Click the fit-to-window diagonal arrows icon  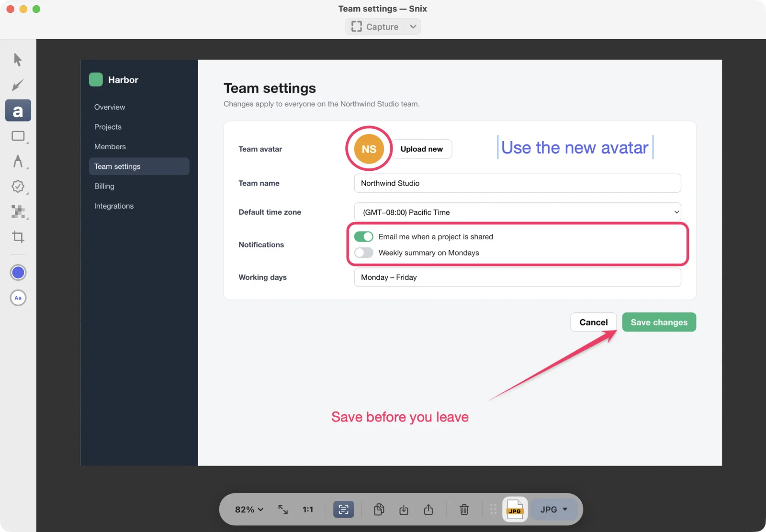pyautogui.click(x=283, y=510)
